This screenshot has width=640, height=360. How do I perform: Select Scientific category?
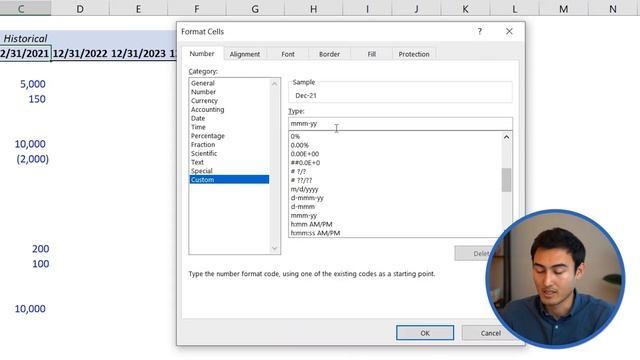pyautogui.click(x=229, y=153)
